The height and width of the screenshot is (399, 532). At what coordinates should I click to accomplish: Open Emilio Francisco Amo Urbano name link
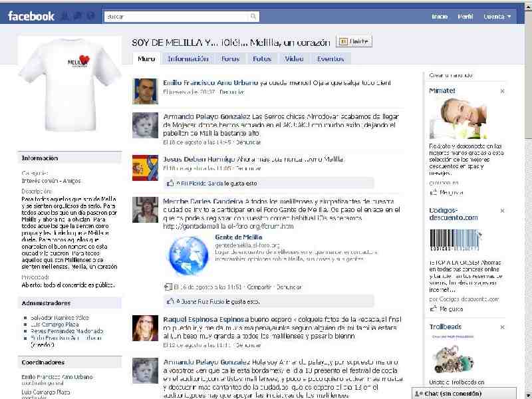pos(210,82)
